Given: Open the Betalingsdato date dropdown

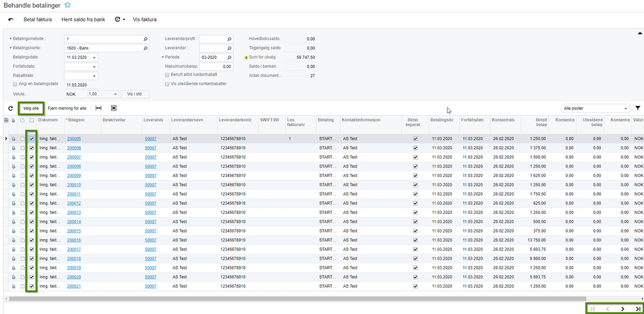Looking at the screenshot, I should pos(94,57).
